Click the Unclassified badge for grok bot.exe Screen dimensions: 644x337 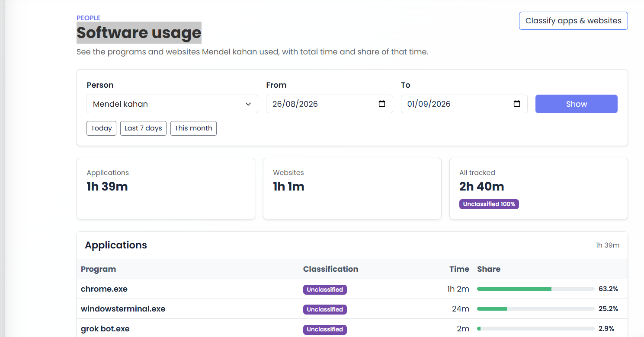click(x=325, y=329)
